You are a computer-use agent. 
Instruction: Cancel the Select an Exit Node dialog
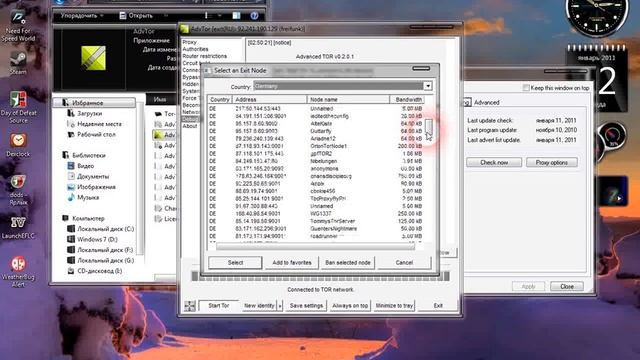click(404, 262)
